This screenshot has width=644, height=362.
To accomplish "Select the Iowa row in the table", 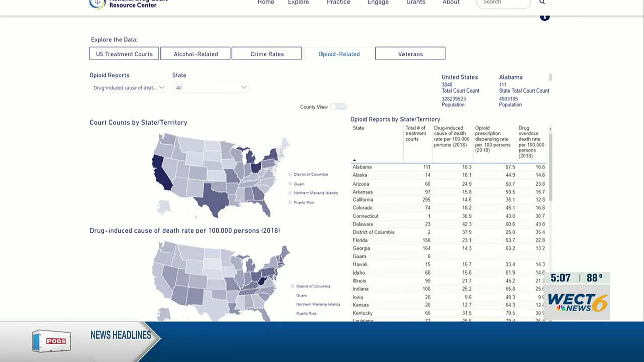I will click(x=448, y=297).
